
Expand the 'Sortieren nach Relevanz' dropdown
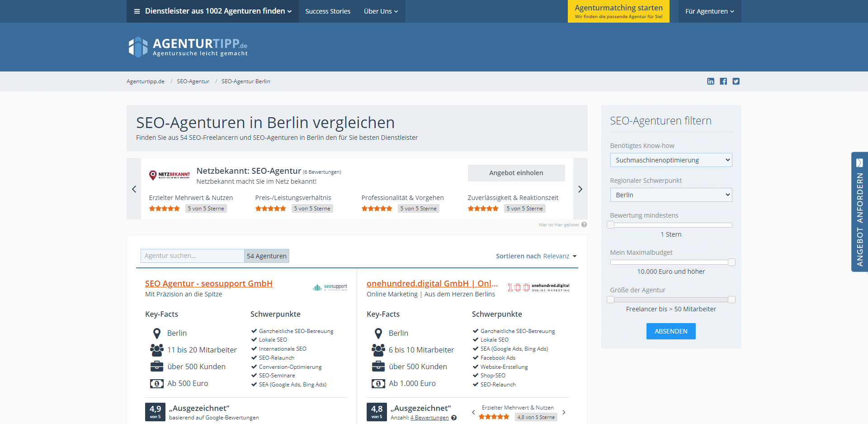(x=536, y=256)
